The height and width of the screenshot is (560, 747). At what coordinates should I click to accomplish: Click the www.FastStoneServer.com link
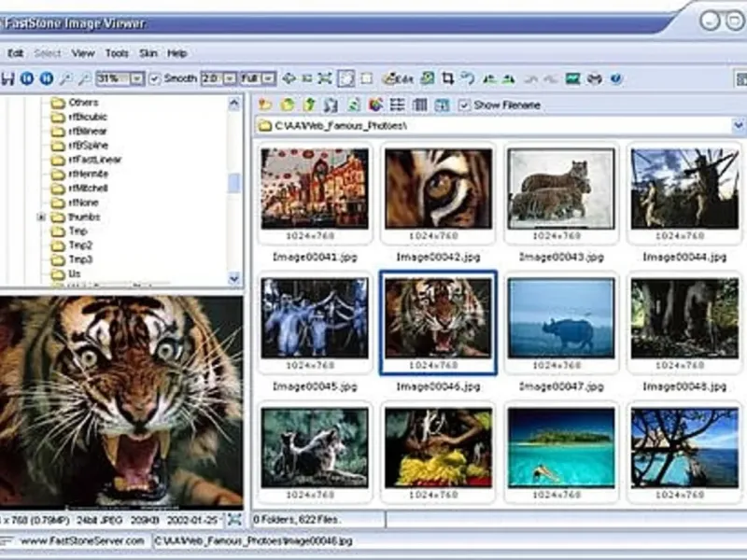pyautogui.click(x=82, y=541)
